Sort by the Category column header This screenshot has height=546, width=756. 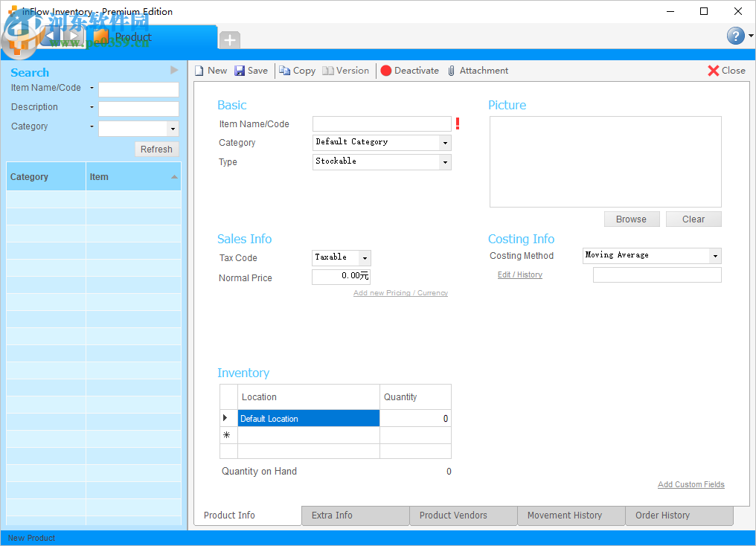[x=46, y=177]
